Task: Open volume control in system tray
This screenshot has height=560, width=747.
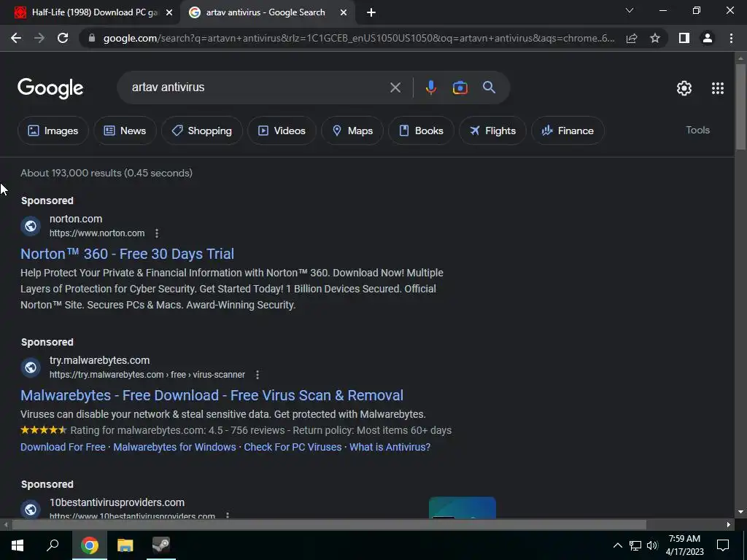Action: click(x=652, y=545)
